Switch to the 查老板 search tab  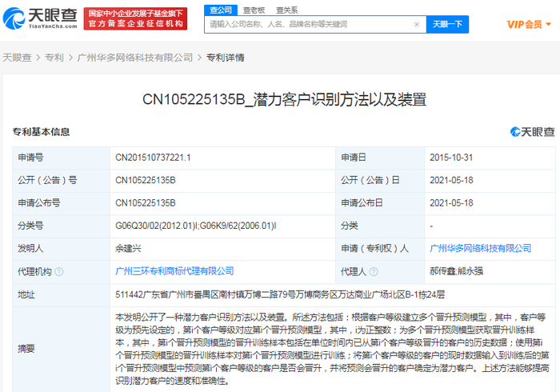click(x=254, y=10)
